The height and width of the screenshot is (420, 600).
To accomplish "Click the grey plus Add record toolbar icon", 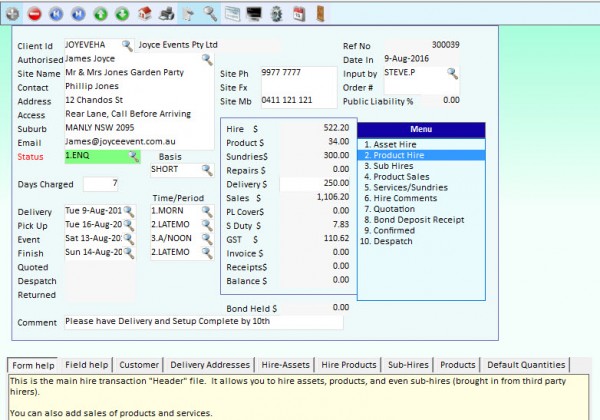I will click(x=13, y=14).
